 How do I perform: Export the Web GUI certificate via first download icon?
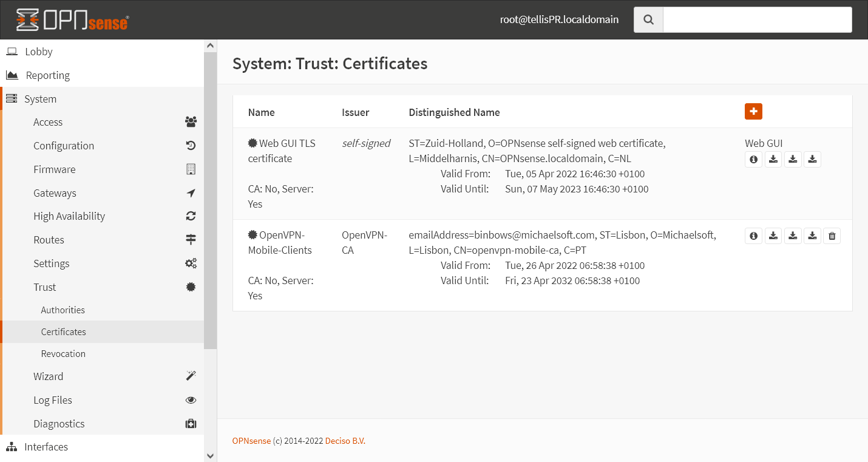[773, 159]
